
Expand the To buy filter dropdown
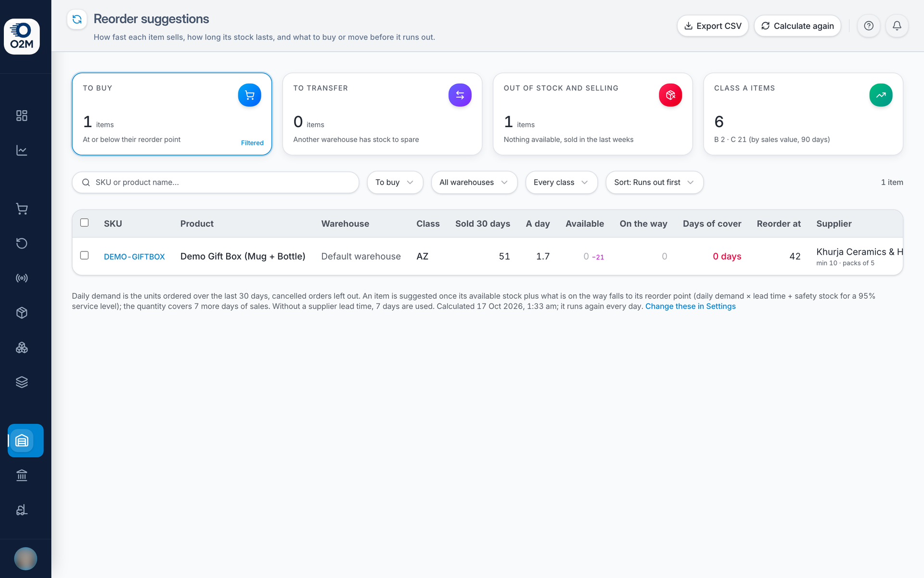pyautogui.click(x=395, y=183)
